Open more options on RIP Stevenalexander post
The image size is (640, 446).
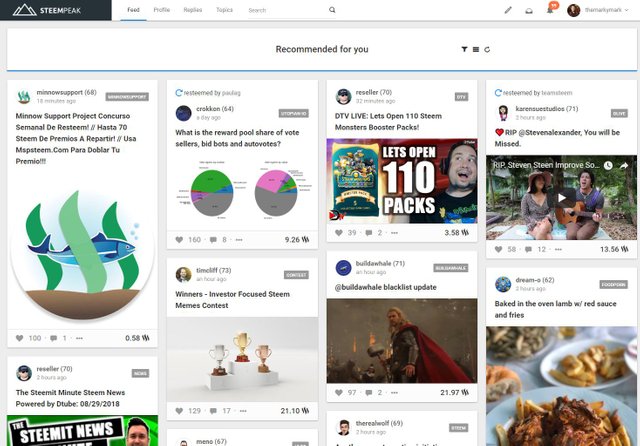[558, 249]
